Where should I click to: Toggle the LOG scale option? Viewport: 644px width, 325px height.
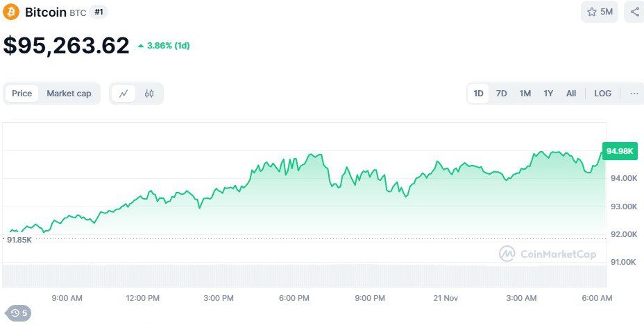[x=602, y=94]
